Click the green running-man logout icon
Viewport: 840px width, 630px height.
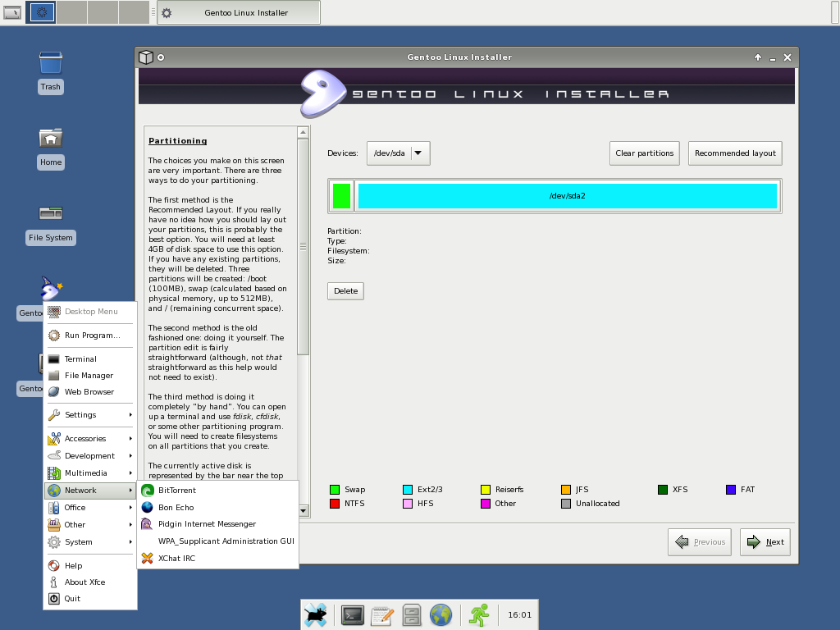pos(479,615)
